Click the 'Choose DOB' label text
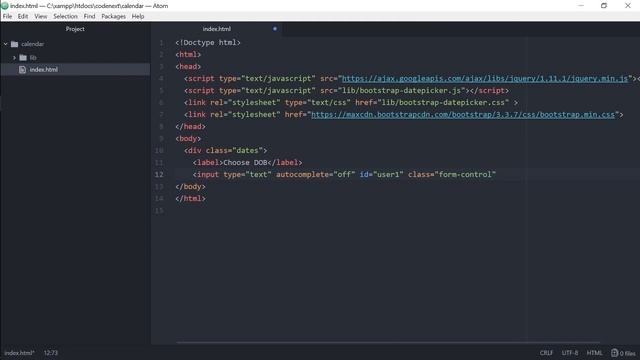Viewport: 640px width, 360px height. (x=245, y=162)
